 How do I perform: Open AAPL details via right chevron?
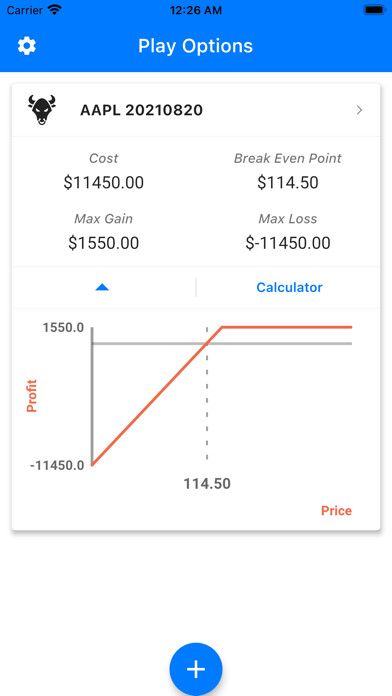(360, 110)
